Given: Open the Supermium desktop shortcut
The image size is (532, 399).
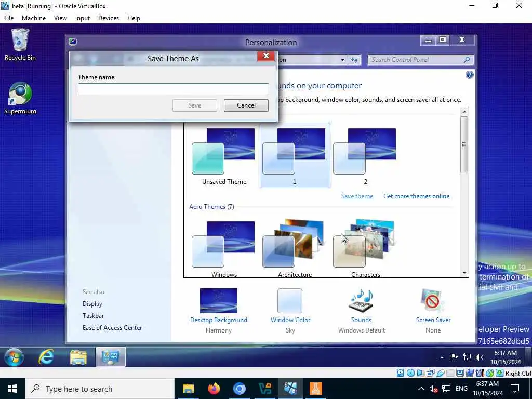Looking at the screenshot, I should [x=20, y=98].
